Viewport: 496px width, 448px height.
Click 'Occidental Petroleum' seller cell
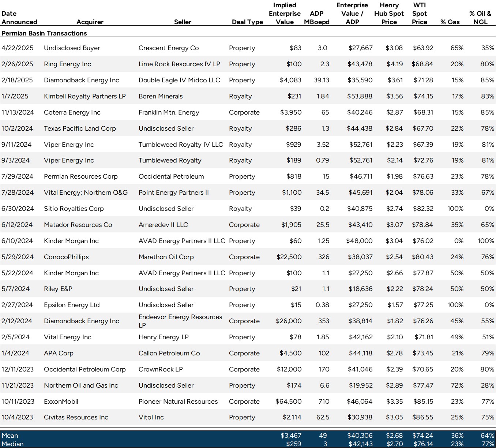point(171,176)
